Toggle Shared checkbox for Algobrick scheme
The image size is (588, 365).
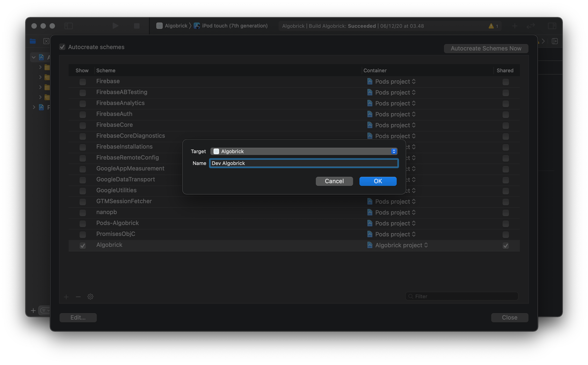click(506, 245)
